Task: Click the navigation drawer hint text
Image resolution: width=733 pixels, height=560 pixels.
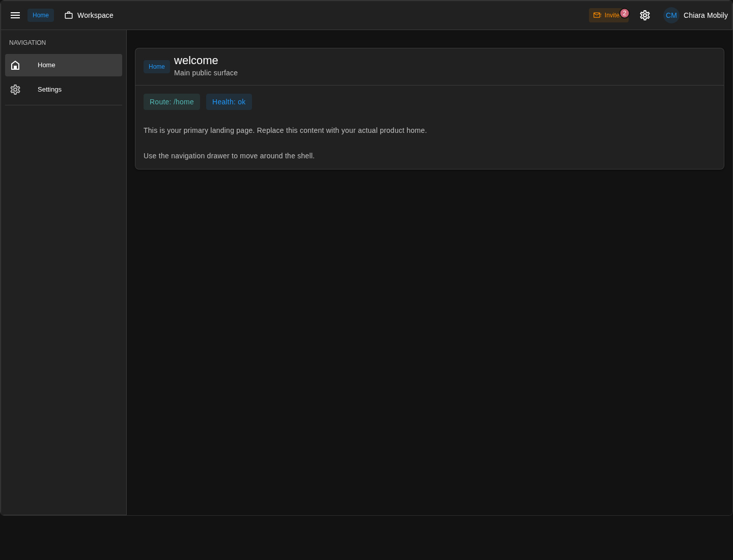Action: click(229, 156)
